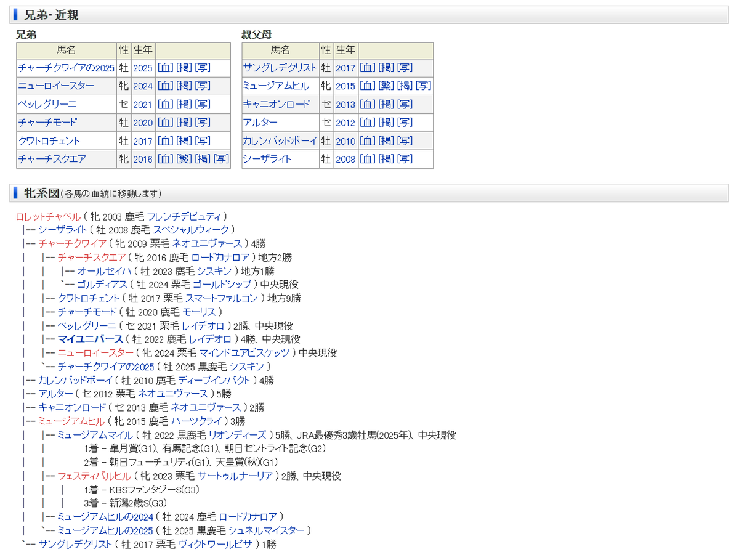Open sire ディープインパクト link
This screenshot has width=739, height=560.
[215, 380]
